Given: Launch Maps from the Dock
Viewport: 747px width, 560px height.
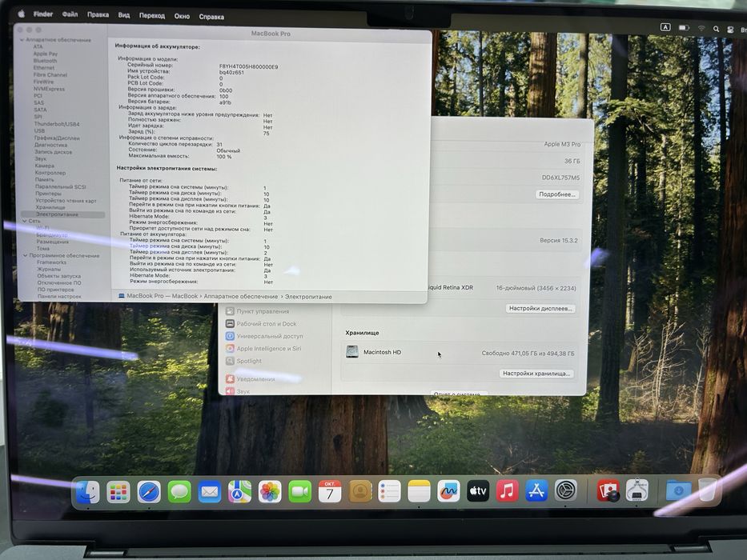Looking at the screenshot, I should [239, 492].
